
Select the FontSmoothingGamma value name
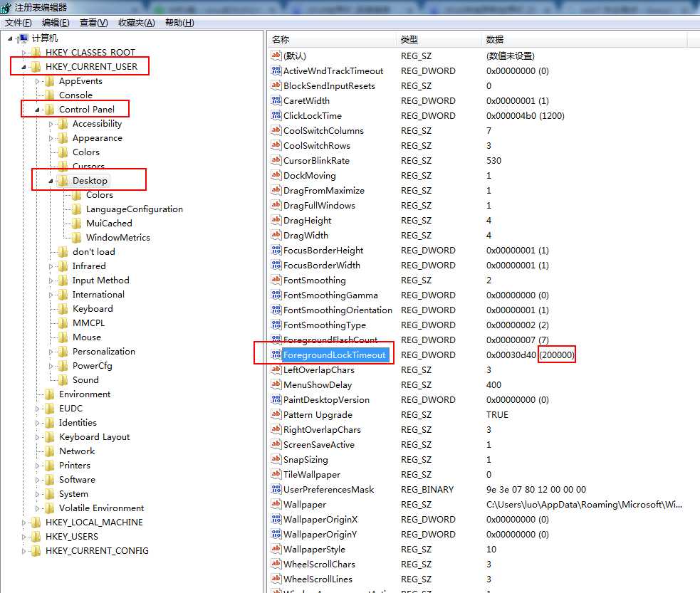330,295
